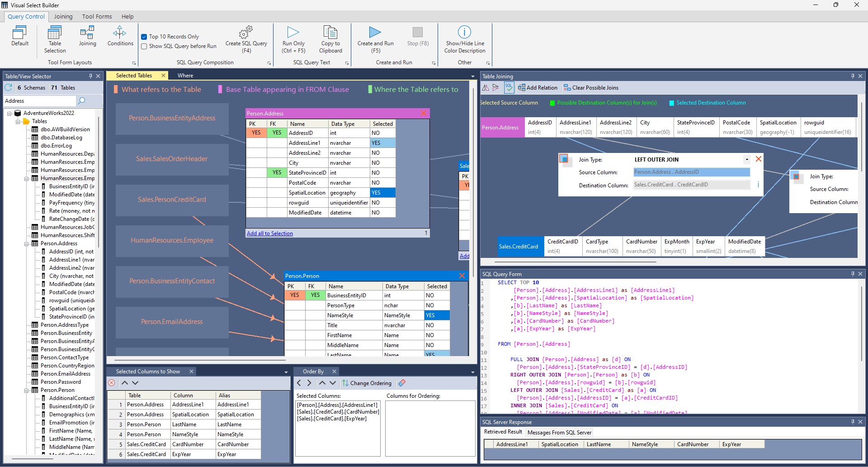868x467 pixels.
Task: Unpin the Table Joining panel
Action: pyautogui.click(x=852, y=76)
